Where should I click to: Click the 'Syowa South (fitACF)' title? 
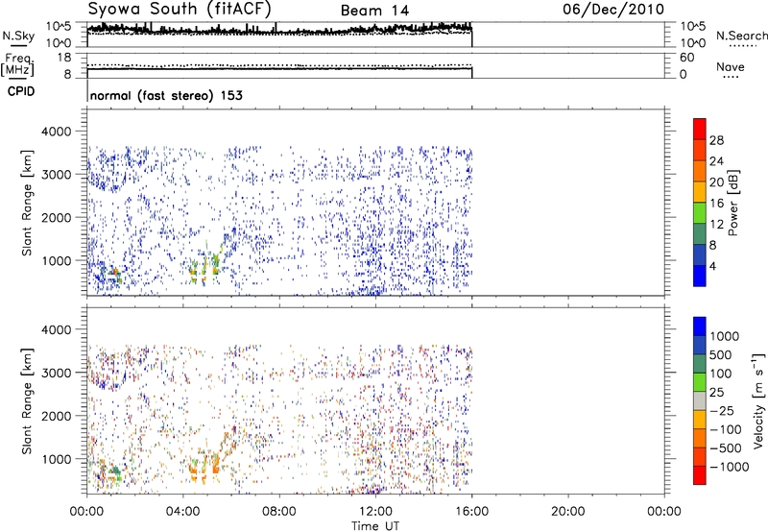(x=180, y=10)
